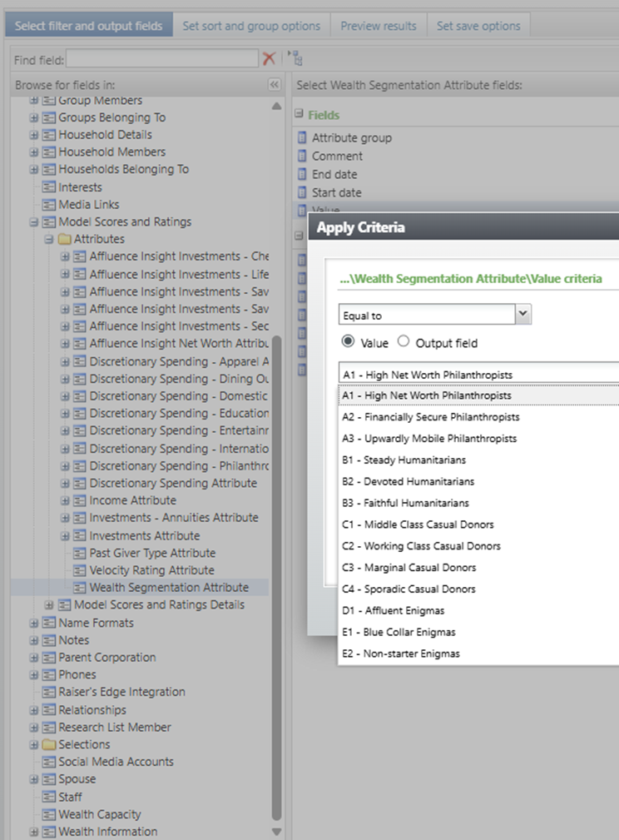Click the Spouse node icon

pyautogui.click(x=49, y=779)
